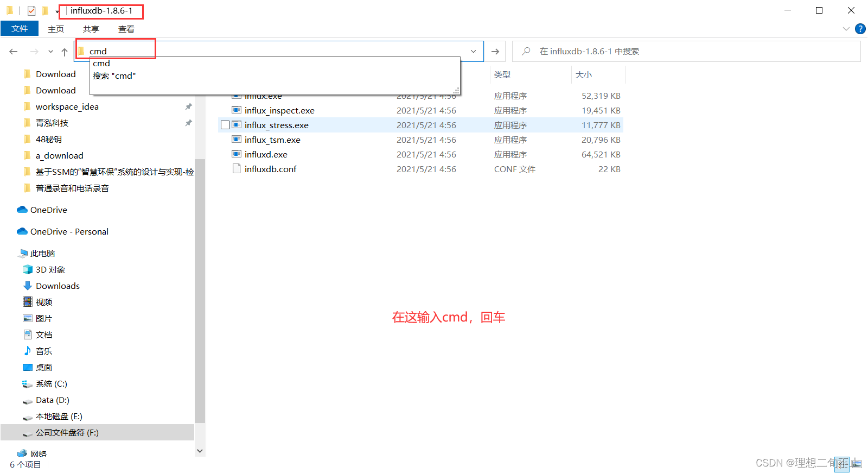Viewport: 868px width, 473px height.
Task: Click the Properties checkmark icon in title bar
Action: tap(31, 11)
